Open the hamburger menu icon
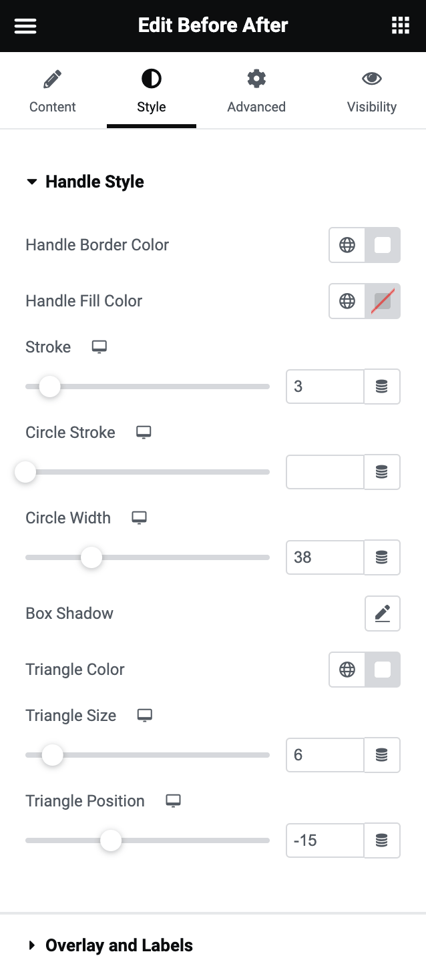The height and width of the screenshot is (980, 426). click(x=25, y=26)
